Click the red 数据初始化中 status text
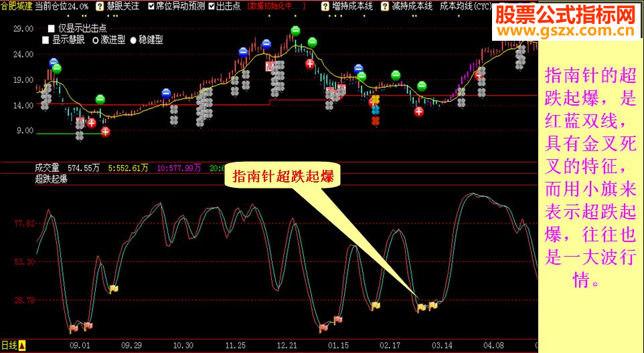 [x=277, y=6]
